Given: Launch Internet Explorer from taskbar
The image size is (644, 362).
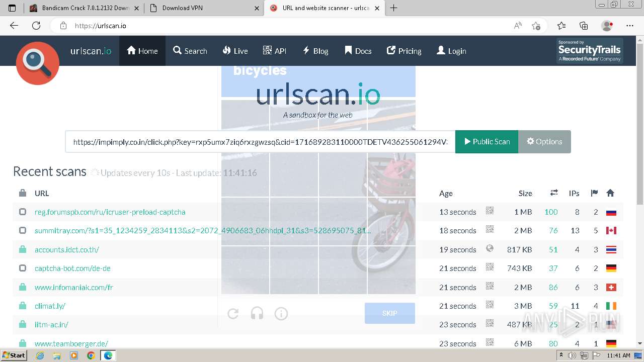Looking at the screenshot, I should point(40,355).
